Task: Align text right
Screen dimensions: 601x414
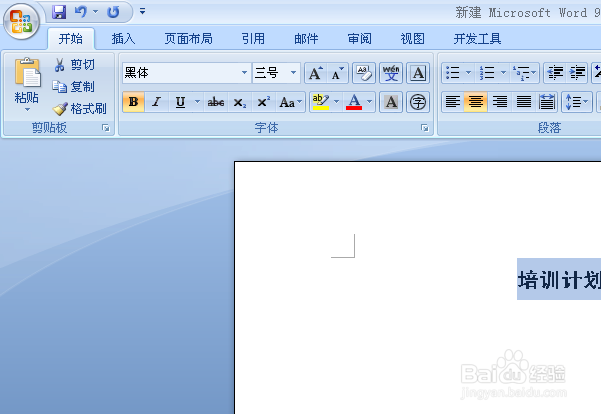Action: (499, 102)
